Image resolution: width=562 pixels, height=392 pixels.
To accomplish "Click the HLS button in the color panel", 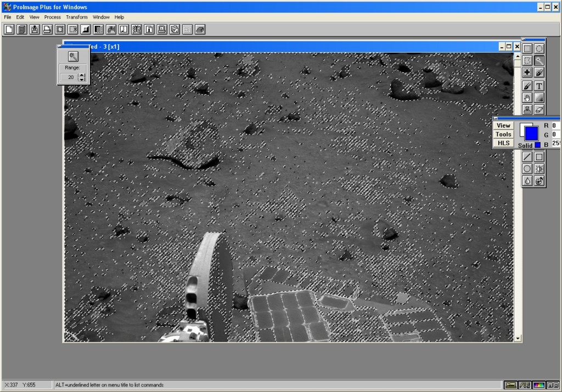I will (x=503, y=143).
